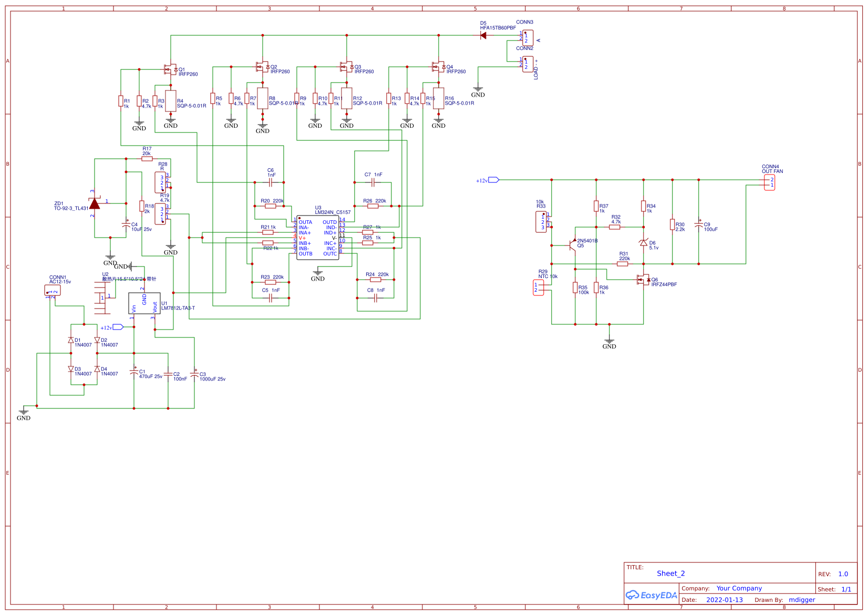The image size is (868, 615).
Task: Select the CONN3 two-pin connector symbol
Action: [528, 38]
